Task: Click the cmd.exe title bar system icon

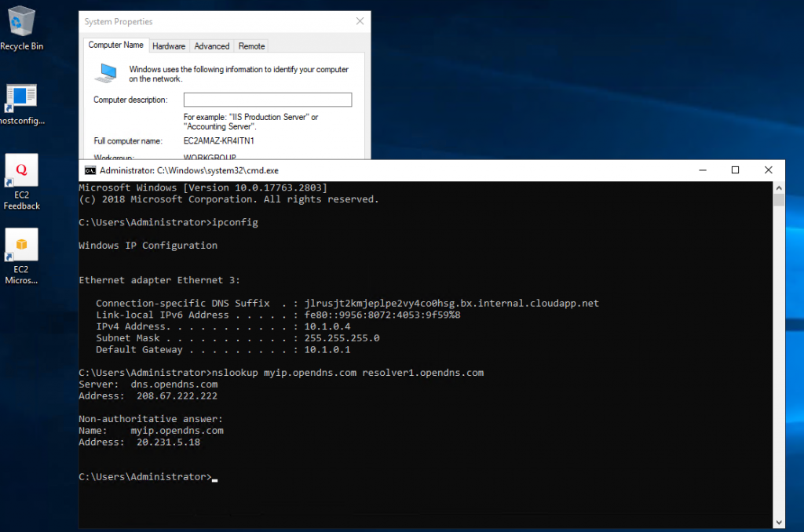Action: (x=90, y=170)
